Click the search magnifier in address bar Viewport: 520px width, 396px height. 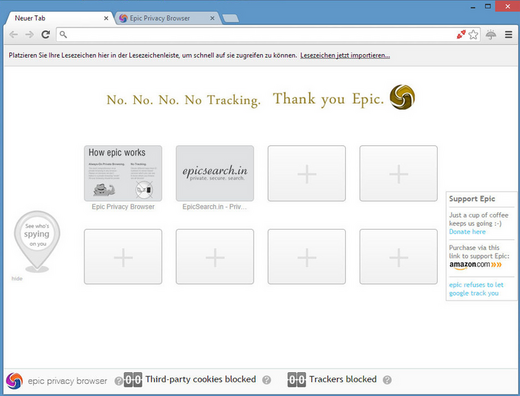click(x=63, y=34)
